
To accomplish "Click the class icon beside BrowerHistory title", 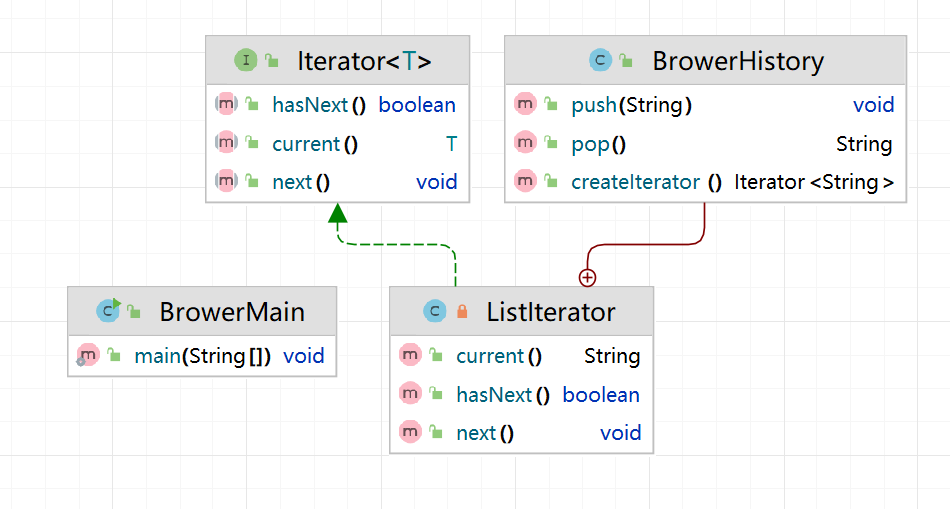I will 600,61.
